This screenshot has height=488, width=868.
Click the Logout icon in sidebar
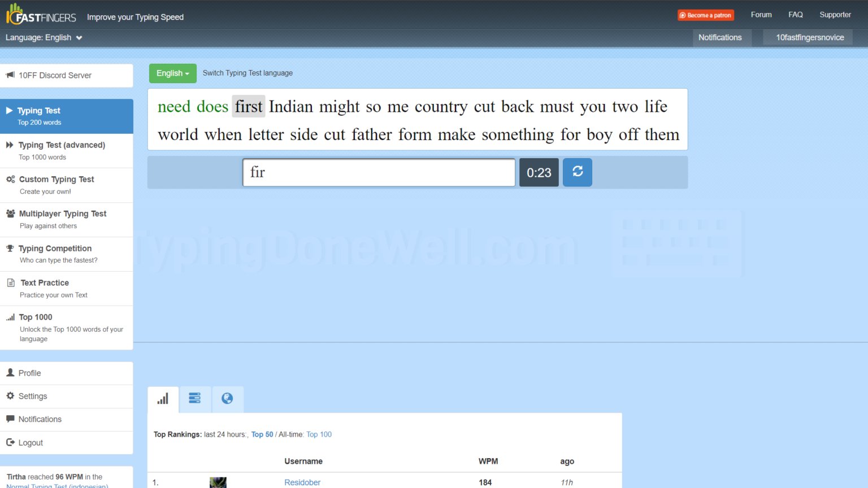pos(11,442)
